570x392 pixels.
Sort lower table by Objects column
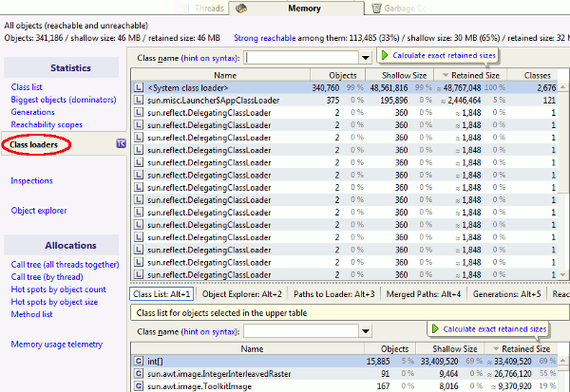(x=390, y=348)
